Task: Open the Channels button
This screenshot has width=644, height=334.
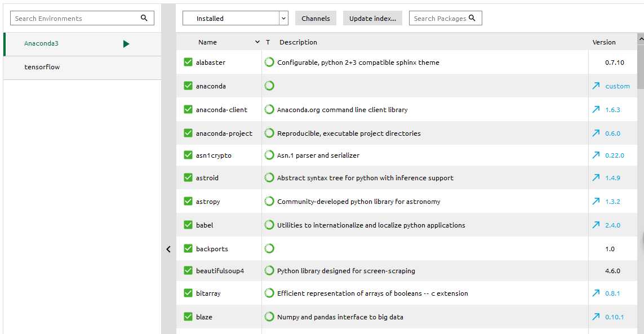Action: (x=316, y=18)
